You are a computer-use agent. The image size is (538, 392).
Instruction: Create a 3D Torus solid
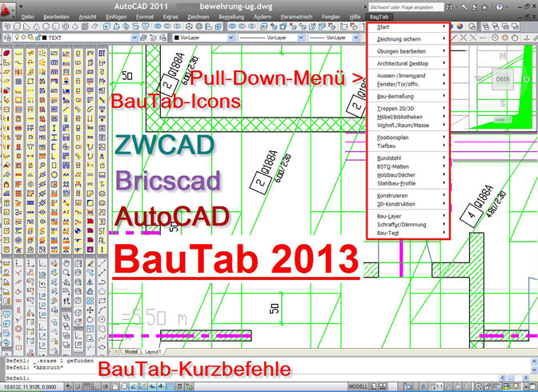point(65,26)
